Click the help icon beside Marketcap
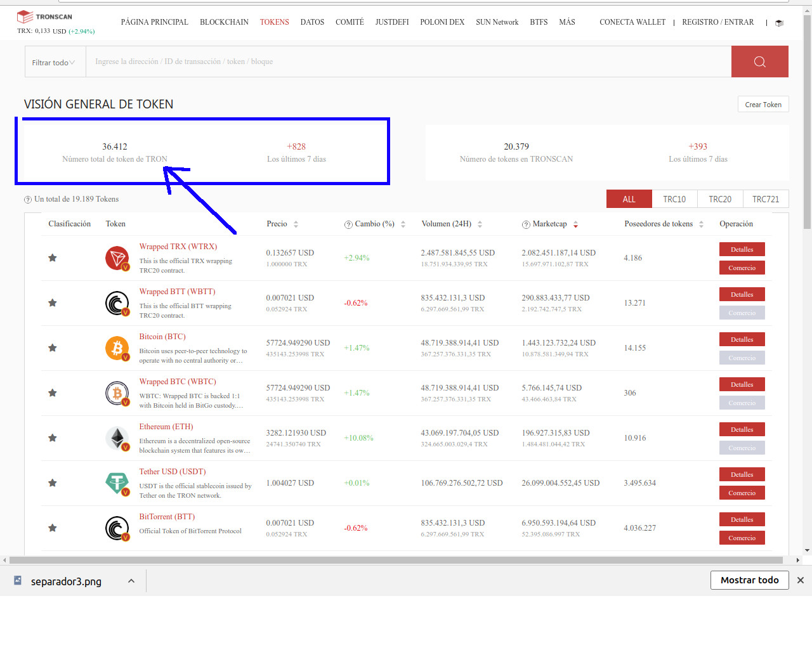 point(526,224)
